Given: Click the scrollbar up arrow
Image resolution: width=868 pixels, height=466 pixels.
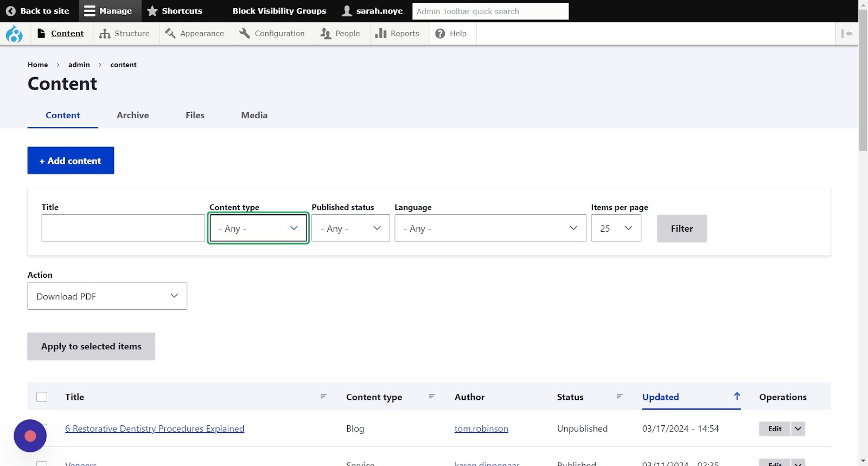Looking at the screenshot, I should coord(863,4).
